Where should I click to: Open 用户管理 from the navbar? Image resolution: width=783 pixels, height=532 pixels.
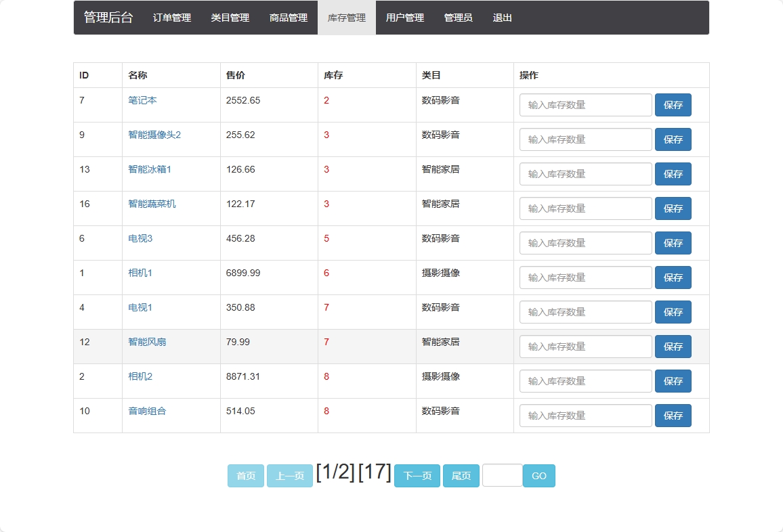[404, 18]
